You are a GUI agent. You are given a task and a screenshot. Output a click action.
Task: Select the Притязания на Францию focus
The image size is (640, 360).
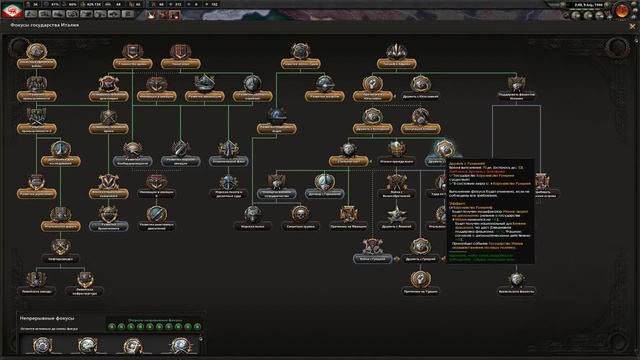point(348,219)
